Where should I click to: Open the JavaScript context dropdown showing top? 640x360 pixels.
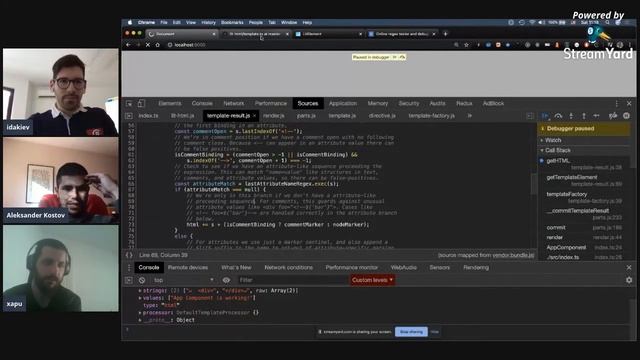pos(184,280)
